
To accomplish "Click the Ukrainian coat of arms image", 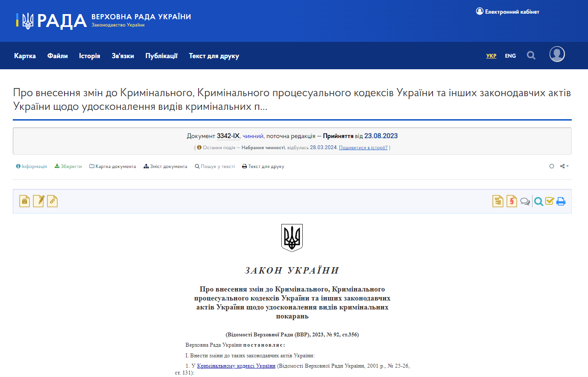I will pos(292,238).
